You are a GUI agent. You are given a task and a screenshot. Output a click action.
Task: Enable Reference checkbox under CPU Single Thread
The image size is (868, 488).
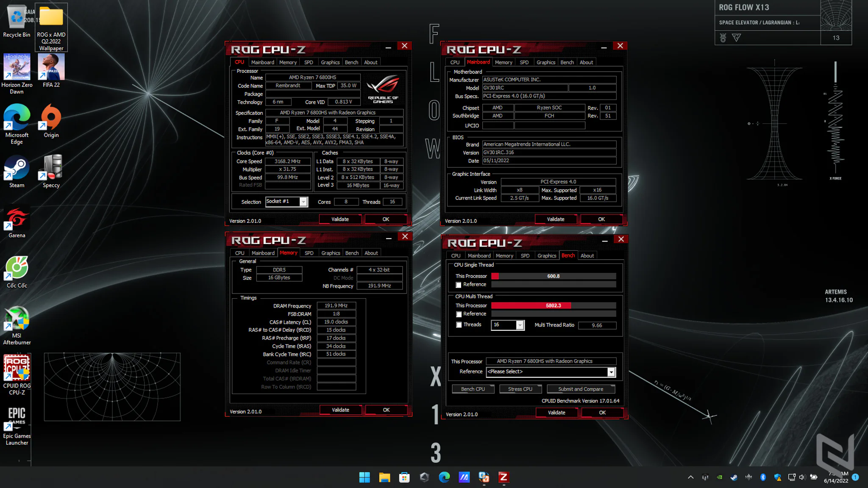click(x=458, y=285)
